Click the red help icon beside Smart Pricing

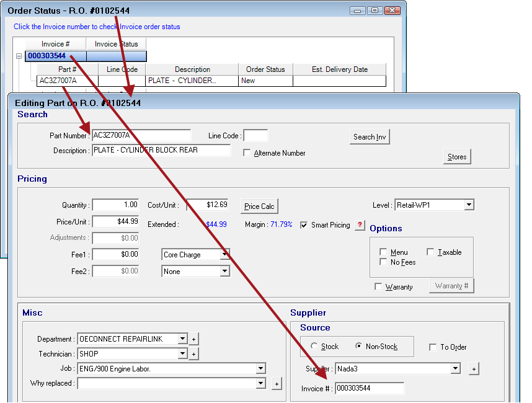tap(360, 225)
